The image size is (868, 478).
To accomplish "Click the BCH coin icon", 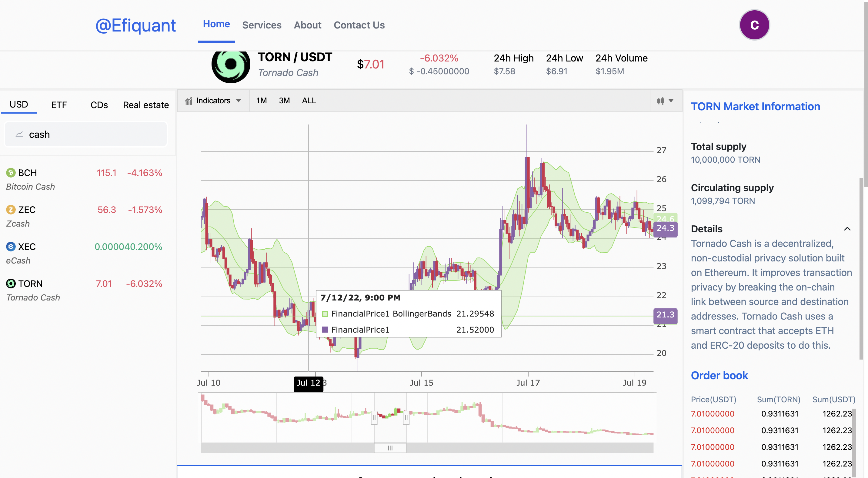I will pos(11,173).
